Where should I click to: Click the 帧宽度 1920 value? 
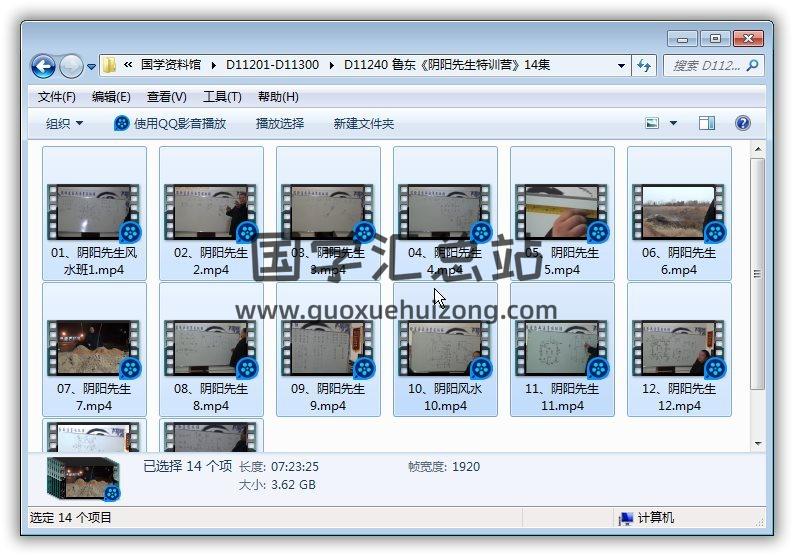coord(466,466)
